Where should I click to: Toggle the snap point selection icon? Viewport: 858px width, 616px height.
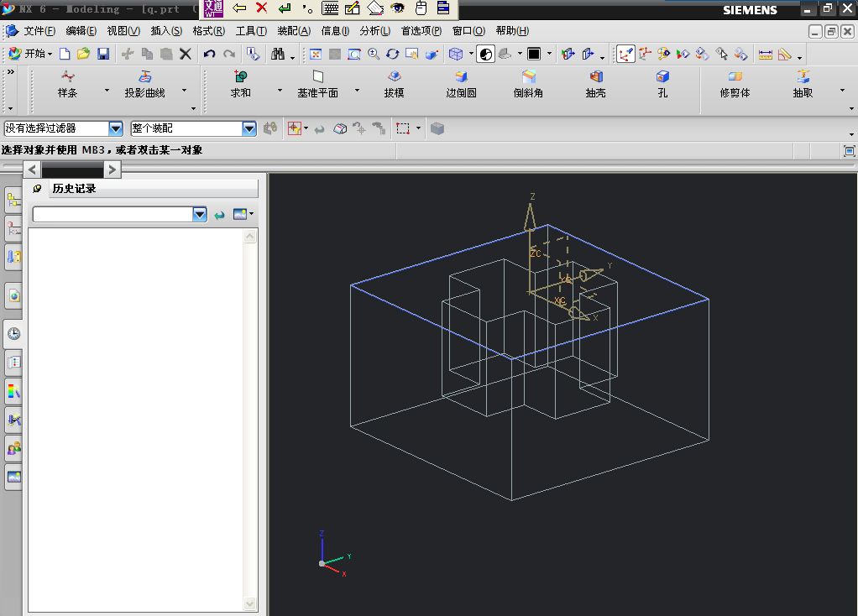coord(295,128)
